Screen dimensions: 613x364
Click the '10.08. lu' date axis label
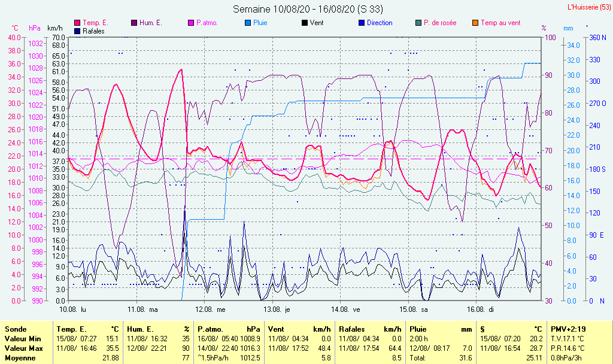click(x=72, y=310)
